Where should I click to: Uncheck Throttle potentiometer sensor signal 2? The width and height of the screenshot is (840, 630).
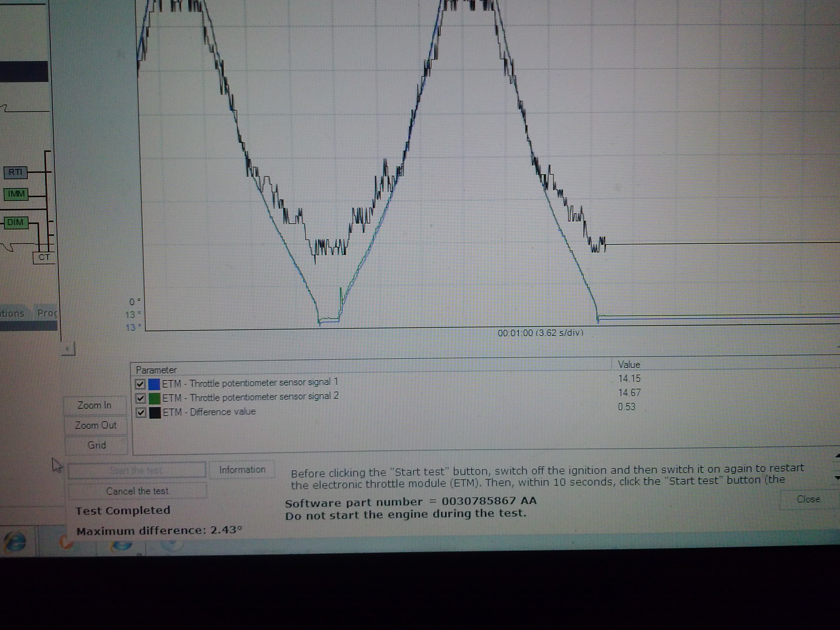tap(141, 398)
